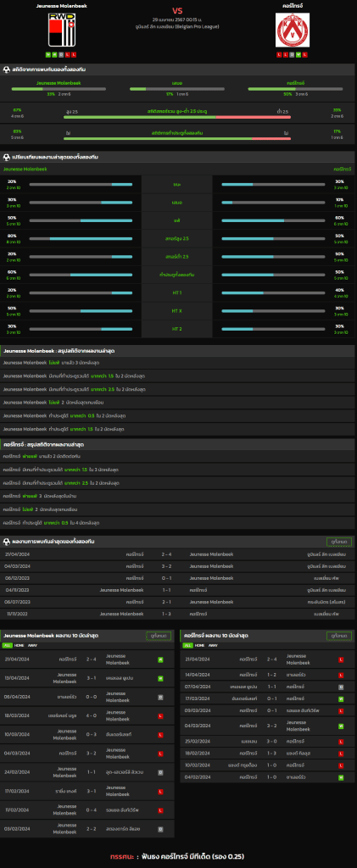The image size is (357, 868).
Task: Click Molenbeek's 80% value in the over 2.5 comparison row
Action: pyautogui.click(x=12, y=236)
